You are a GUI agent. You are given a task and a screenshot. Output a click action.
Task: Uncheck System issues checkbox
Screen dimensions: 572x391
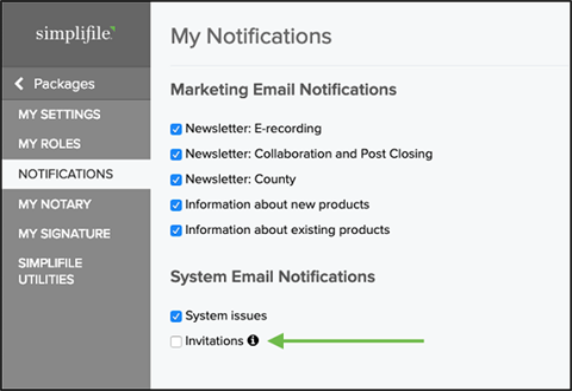[176, 316]
